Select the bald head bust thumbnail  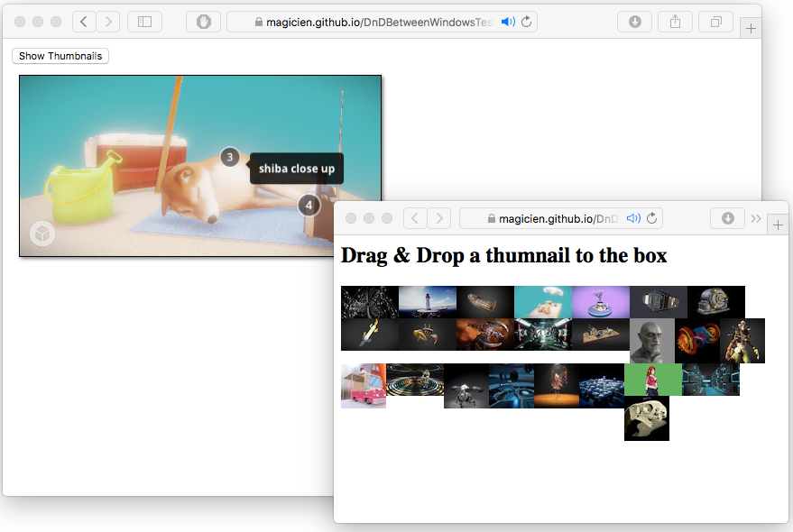(x=652, y=341)
